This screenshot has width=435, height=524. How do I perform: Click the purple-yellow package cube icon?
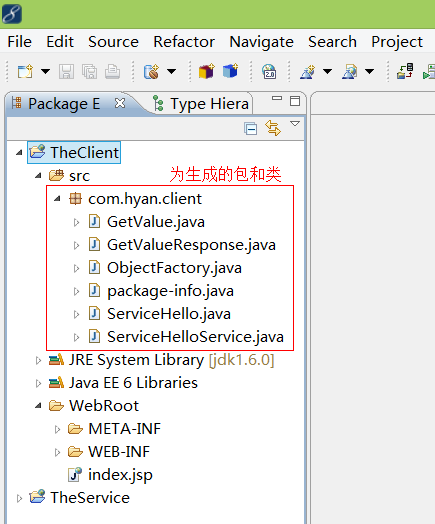(207, 71)
